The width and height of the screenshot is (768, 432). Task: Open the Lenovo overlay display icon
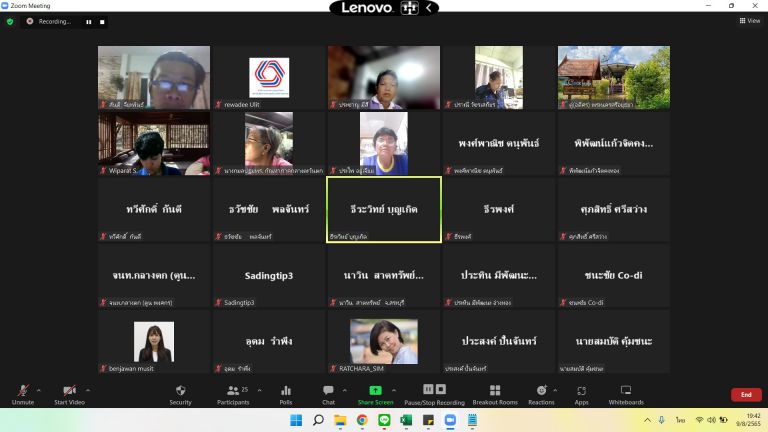[x=409, y=8]
